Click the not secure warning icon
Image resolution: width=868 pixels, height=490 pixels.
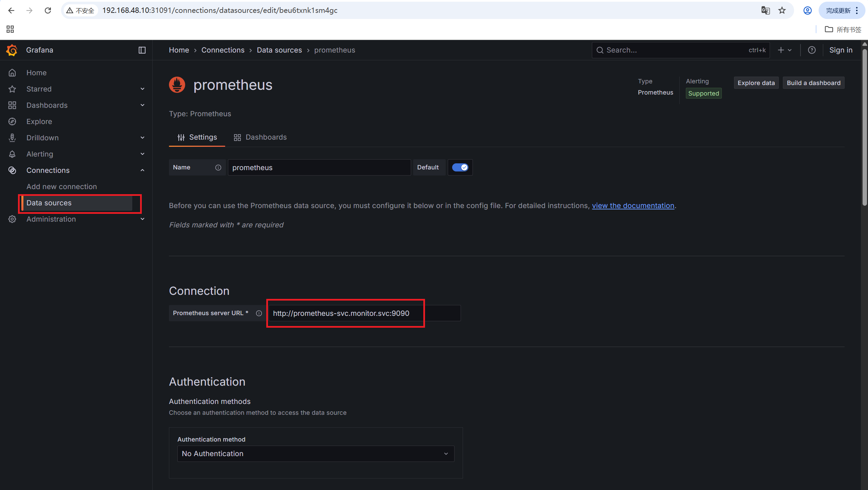pyautogui.click(x=70, y=11)
